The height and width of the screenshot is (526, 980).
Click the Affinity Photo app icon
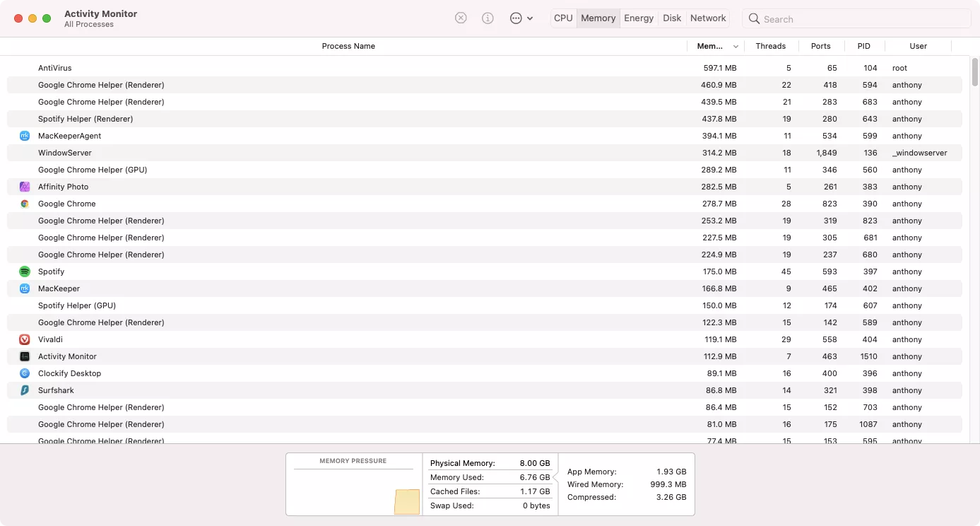pyautogui.click(x=26, y=187)
